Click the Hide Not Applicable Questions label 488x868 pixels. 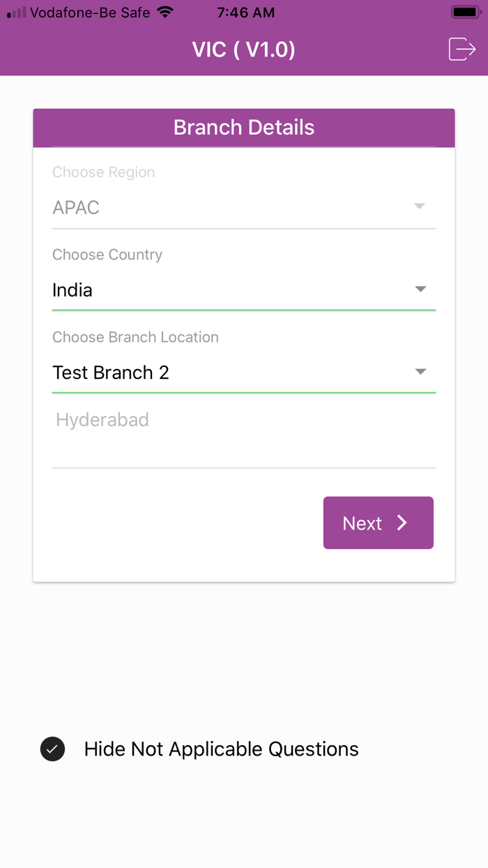pos(221,749)
